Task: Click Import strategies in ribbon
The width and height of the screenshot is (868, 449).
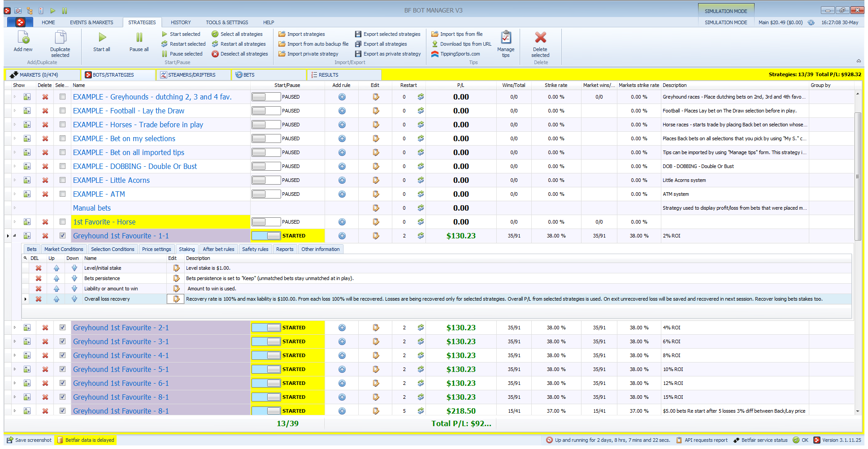Action: 302,34
